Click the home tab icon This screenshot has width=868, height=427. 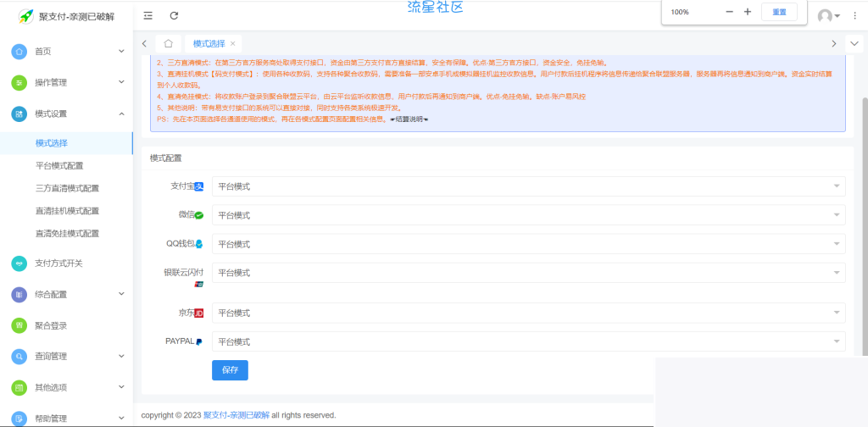169,43
